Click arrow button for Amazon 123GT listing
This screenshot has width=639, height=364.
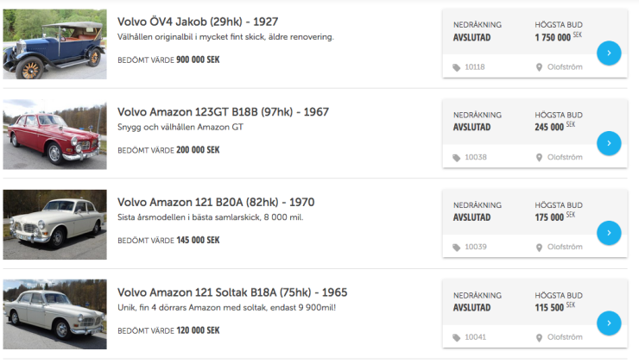[608, 143]
